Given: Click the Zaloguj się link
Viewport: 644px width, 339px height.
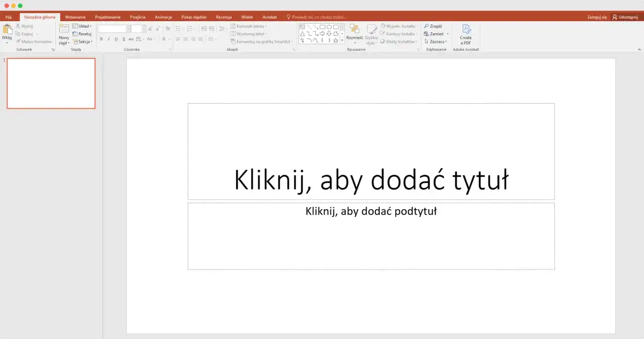Looking at the screenshot, I should [596, 17].
